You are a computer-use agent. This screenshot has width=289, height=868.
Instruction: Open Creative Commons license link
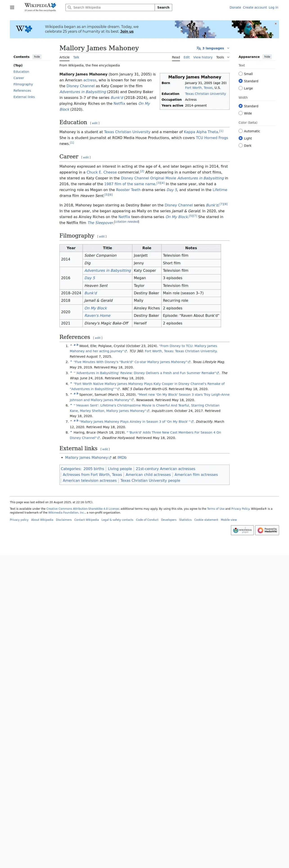tap(82, 509)
